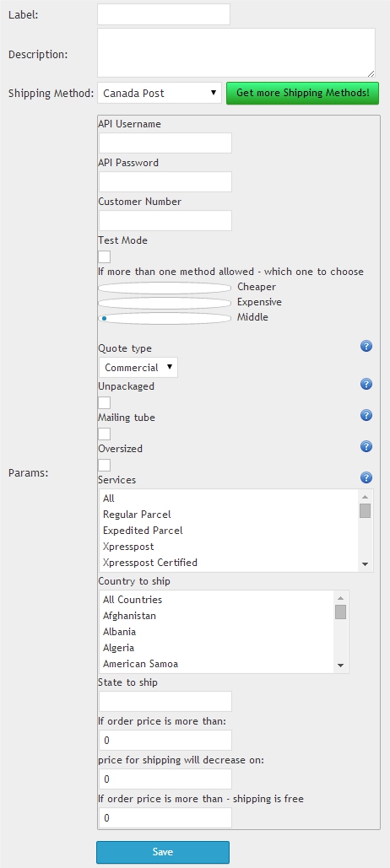Tick the Oversized checkbox
This screenshot has width=390, height=868.
[104, 465]
